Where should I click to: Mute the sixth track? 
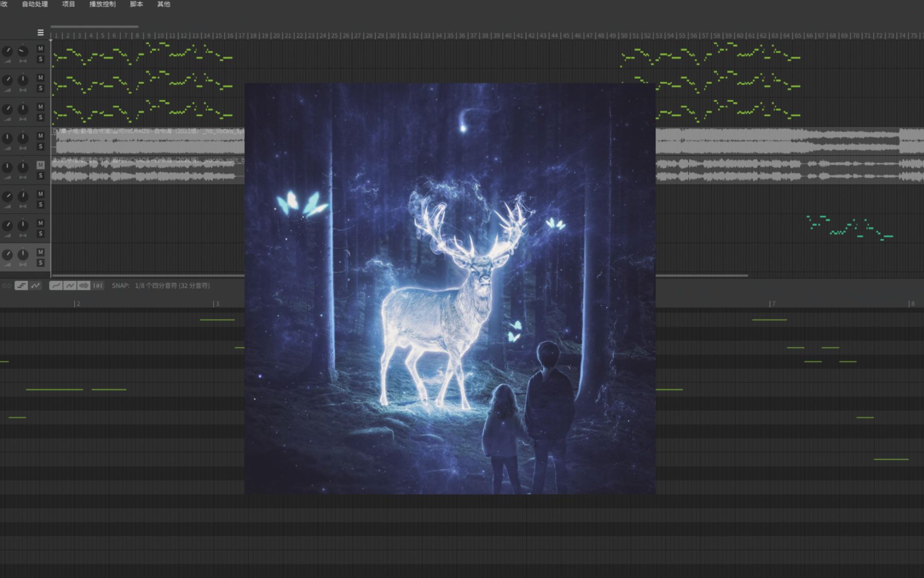coord(41,194)
